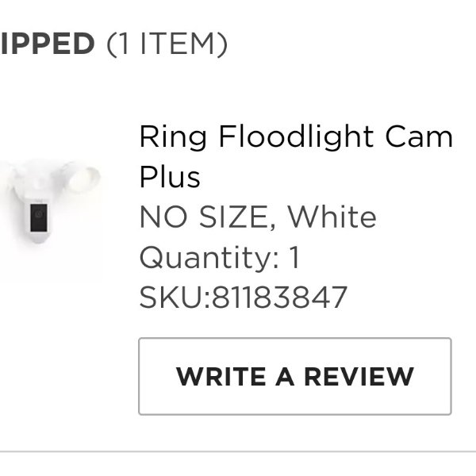Click the word REVIEW on the button
476x476 pixels.
(359, 376)
